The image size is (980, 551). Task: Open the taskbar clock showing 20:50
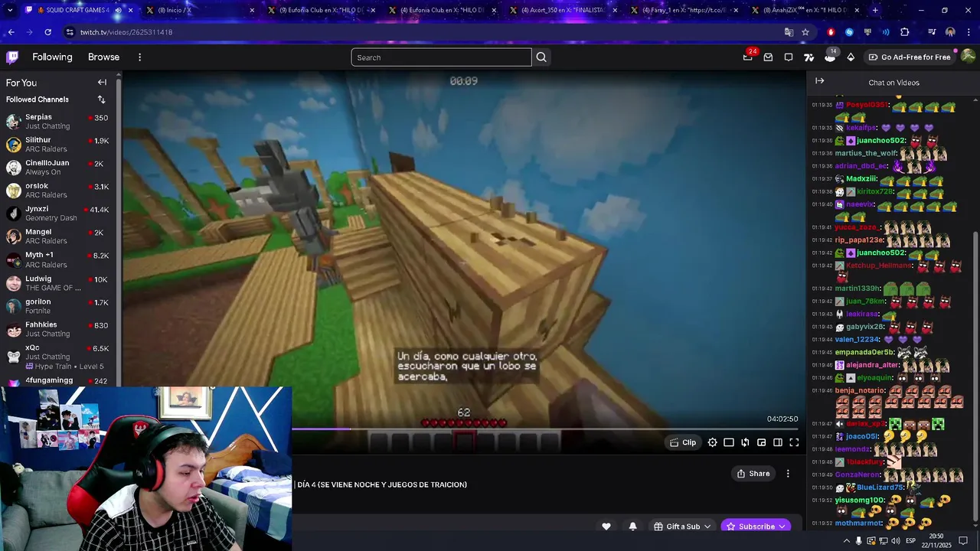point(936,541)
